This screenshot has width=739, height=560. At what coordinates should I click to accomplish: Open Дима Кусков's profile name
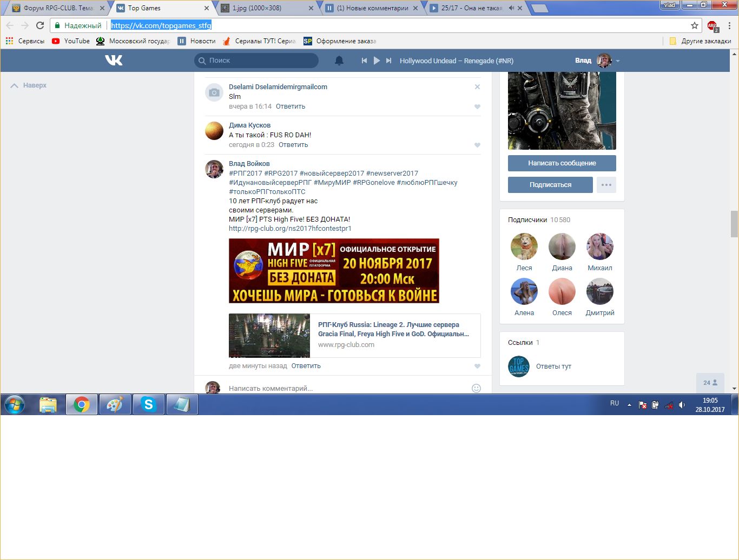tap(249, 125)
